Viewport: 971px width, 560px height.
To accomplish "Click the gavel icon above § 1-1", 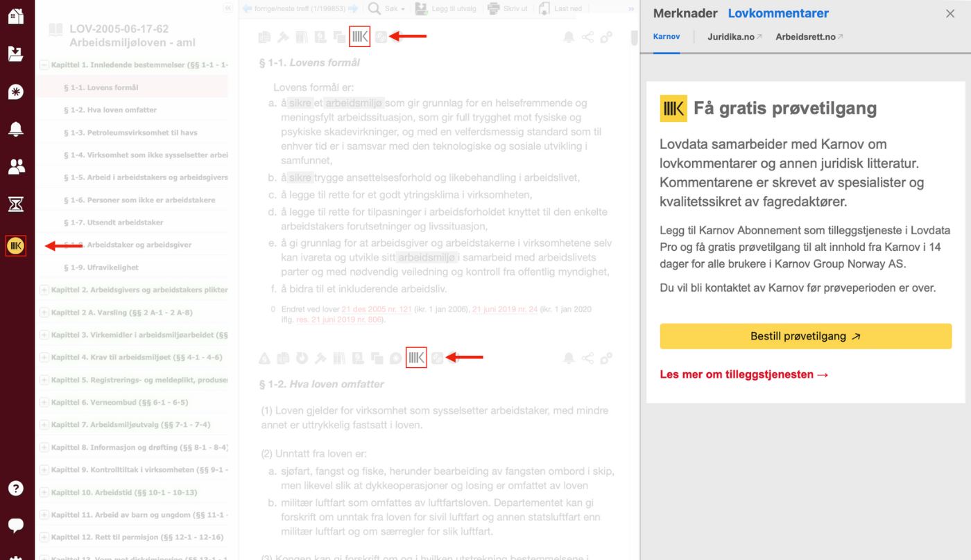I will [x=283, y=37].
